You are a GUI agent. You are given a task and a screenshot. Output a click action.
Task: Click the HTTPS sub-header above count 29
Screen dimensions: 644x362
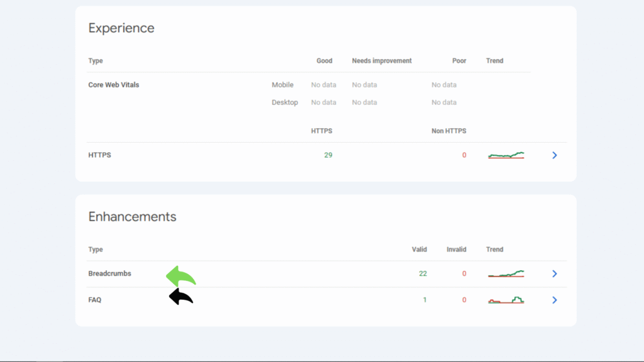click(321, 131)
